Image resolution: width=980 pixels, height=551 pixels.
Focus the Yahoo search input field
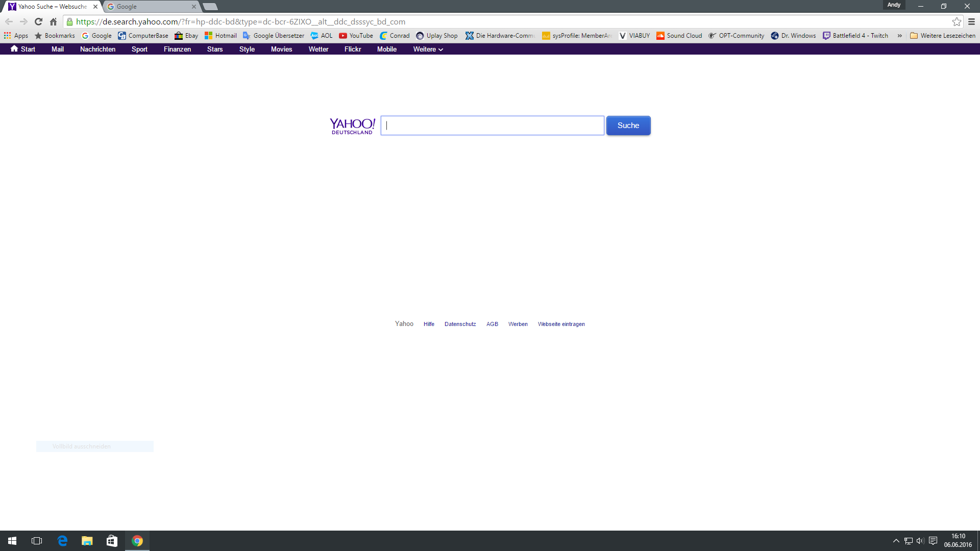pos(492,126)
